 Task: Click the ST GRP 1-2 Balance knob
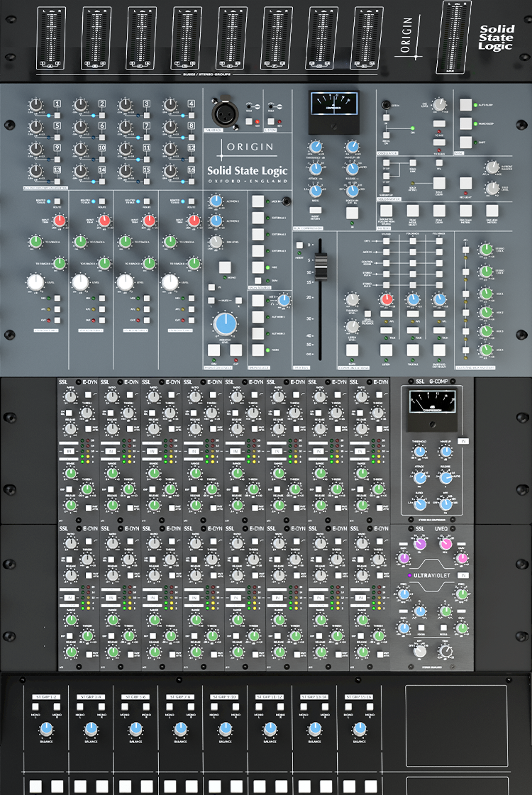click(46, 728)
